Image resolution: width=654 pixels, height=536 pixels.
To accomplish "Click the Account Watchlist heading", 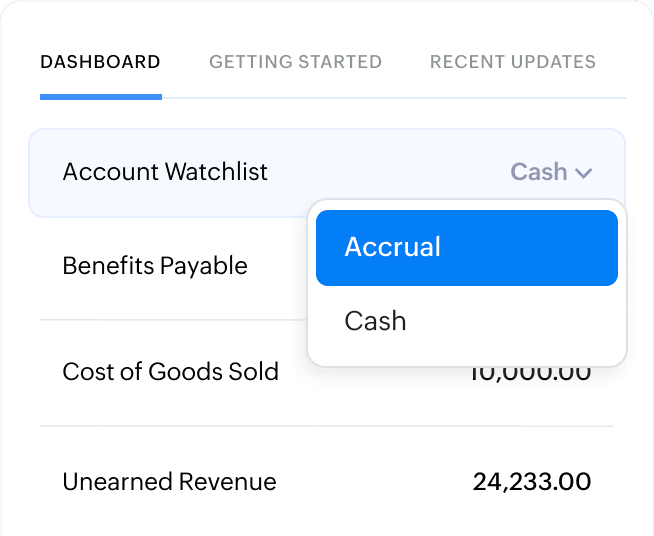I will [x=165, y=172].
